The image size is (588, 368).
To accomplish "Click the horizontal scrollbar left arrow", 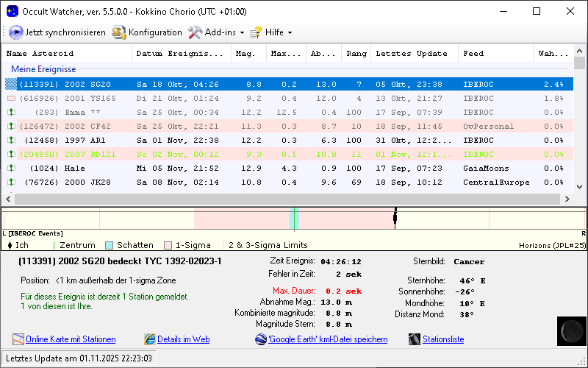I will click(7, 199).
